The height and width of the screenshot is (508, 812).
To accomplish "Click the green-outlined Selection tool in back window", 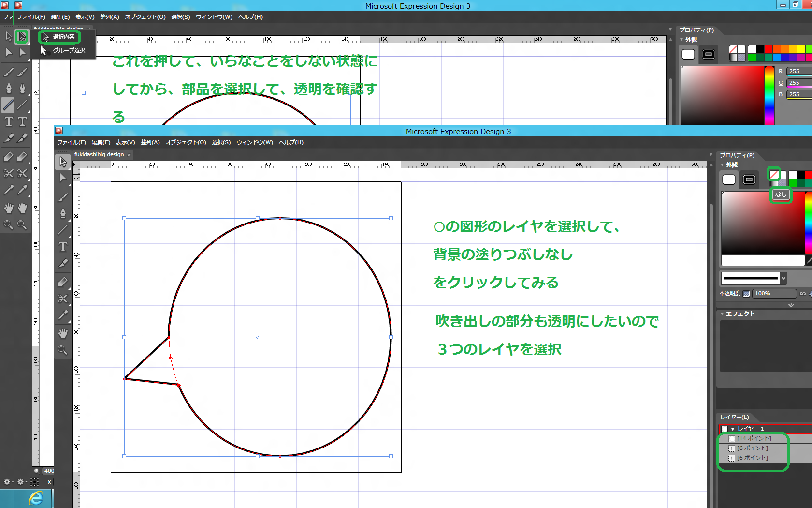I will click(x=22, y=36).
